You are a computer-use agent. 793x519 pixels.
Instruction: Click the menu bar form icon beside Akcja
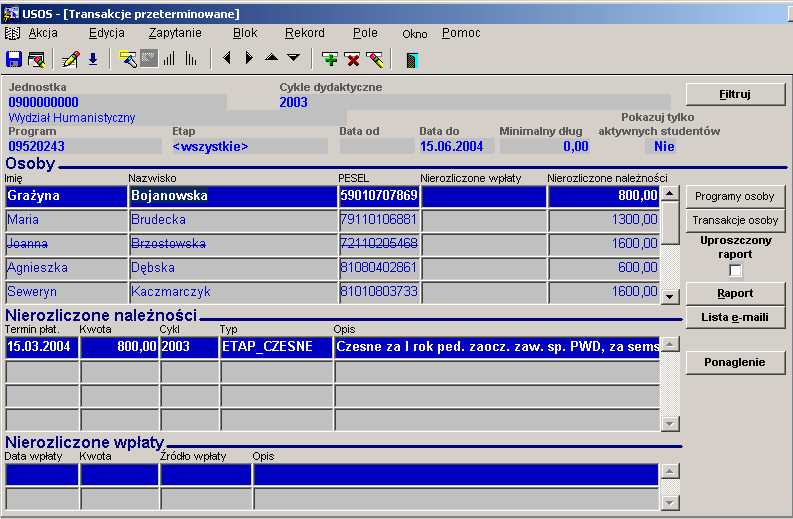click(12, 33)
